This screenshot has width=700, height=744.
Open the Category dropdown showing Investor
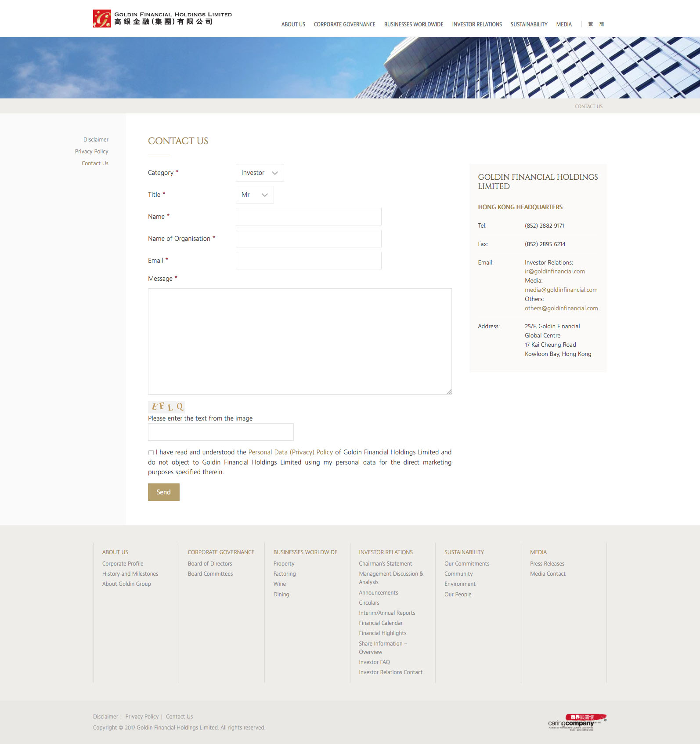click(x=260, y=173)
